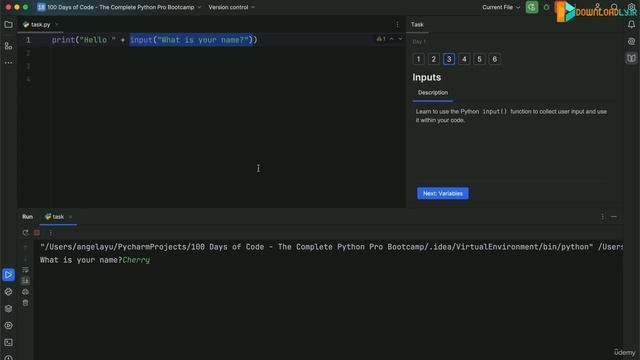Toggle soft-wrap in the console
The image size is (640, 360).
click(x=25, y=270)
